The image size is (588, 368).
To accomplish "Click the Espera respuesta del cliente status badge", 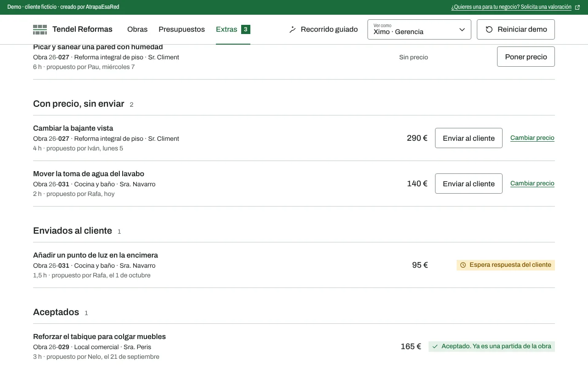I will (506, 265).
